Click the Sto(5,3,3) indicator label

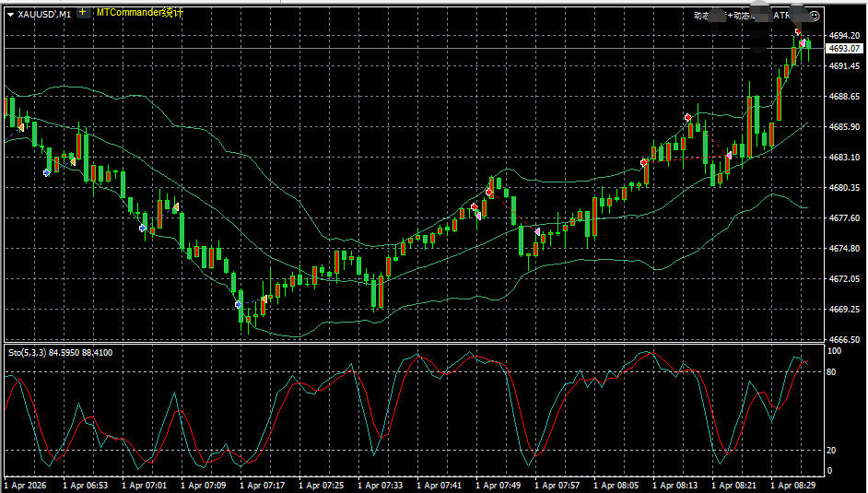[x=60, y=352]
